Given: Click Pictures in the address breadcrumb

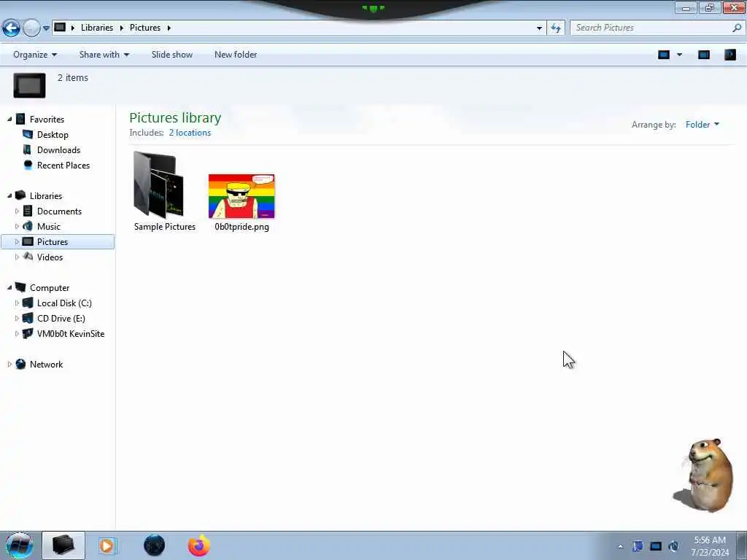Looking at the screenshot, I should [x=145, y=28].
